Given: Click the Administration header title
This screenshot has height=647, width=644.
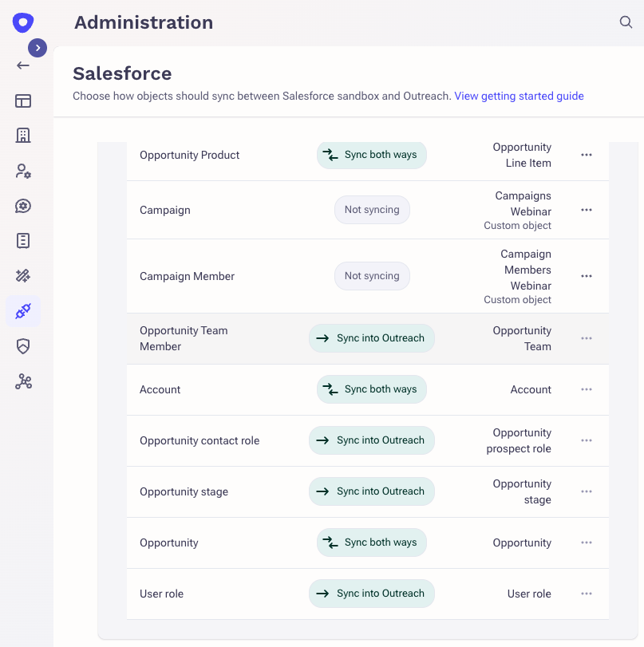Looking at the screenshot, I should click(x=144, y=22).
